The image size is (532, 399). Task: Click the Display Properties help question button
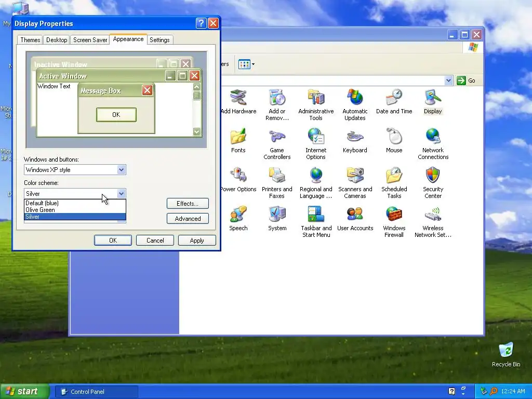tap(201, 23)
